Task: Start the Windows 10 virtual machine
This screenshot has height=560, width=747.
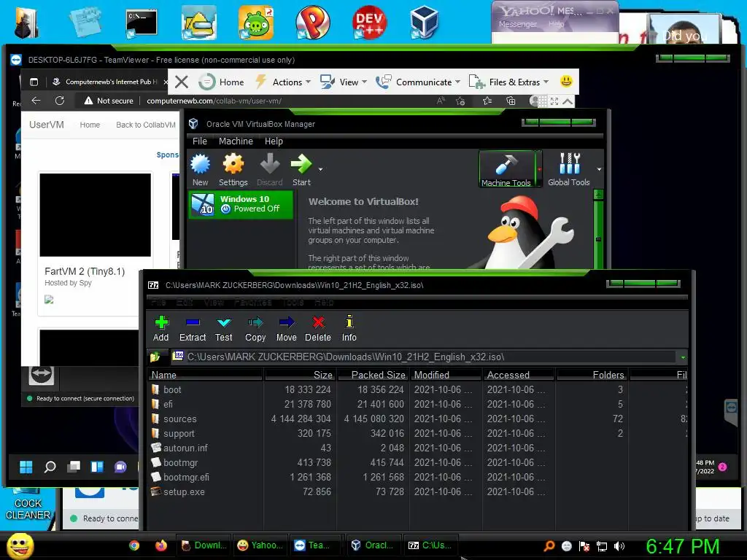Action: [301, 169]
